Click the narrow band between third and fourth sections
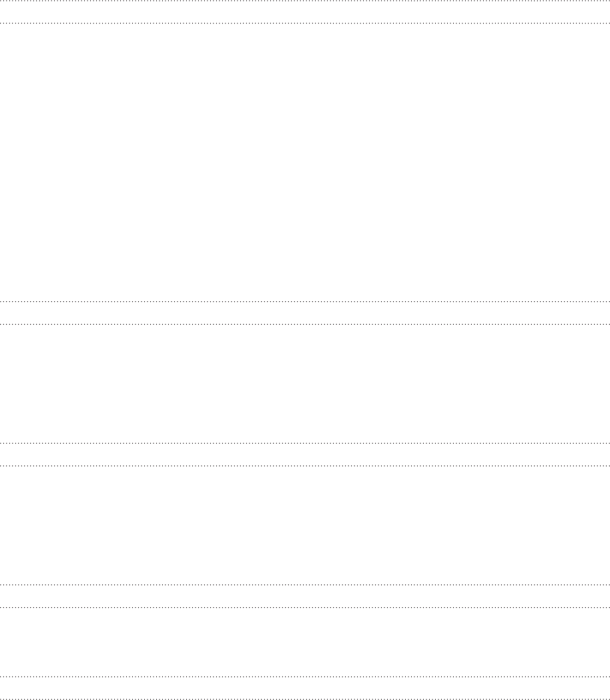 (x=305, y=596)
